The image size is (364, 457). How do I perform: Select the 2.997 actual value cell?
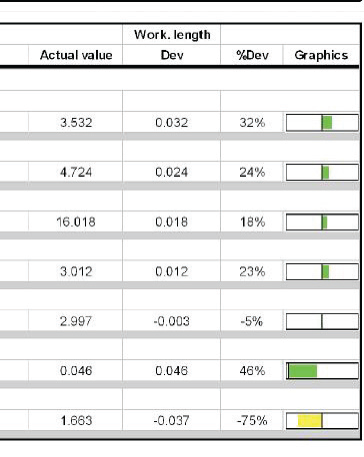[x=76, y=321]
